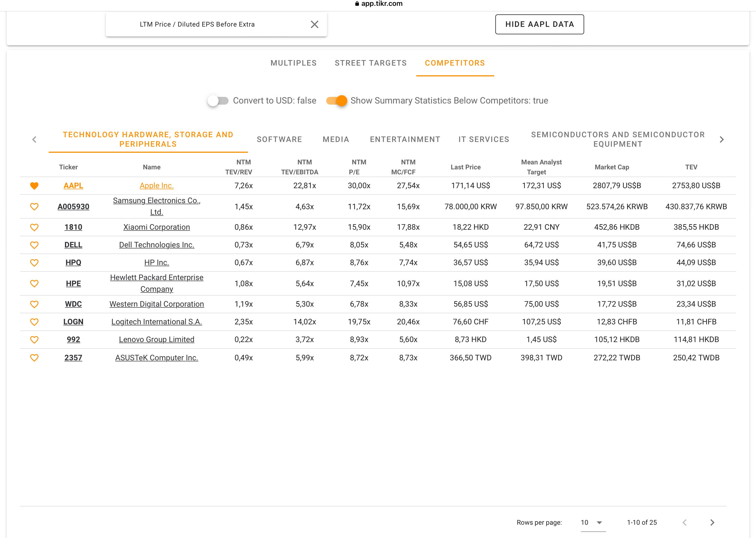Open the WDC ticker link
This screenshot has width=756, height=538.
[x=73, y=304]
